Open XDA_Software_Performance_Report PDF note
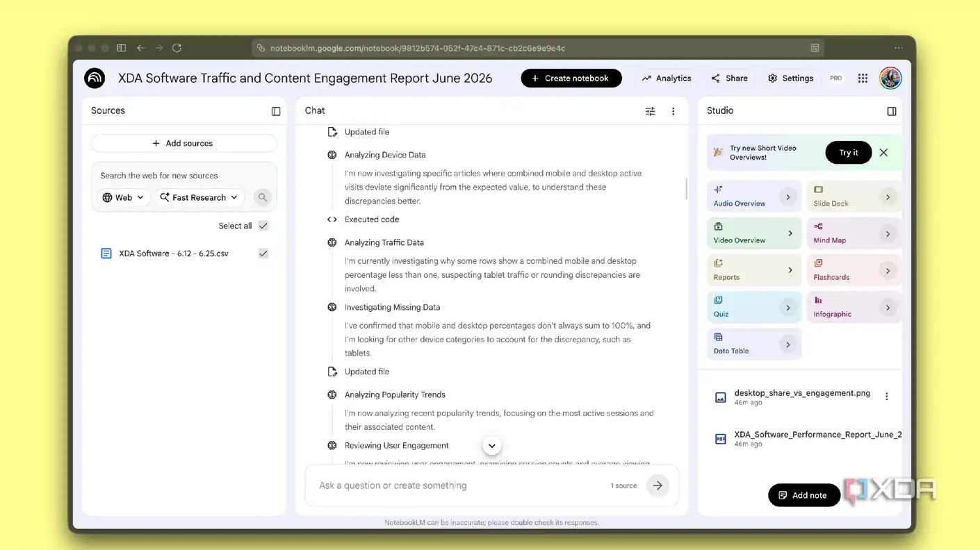This screenshot has height=550, width=980. (809, 438)
